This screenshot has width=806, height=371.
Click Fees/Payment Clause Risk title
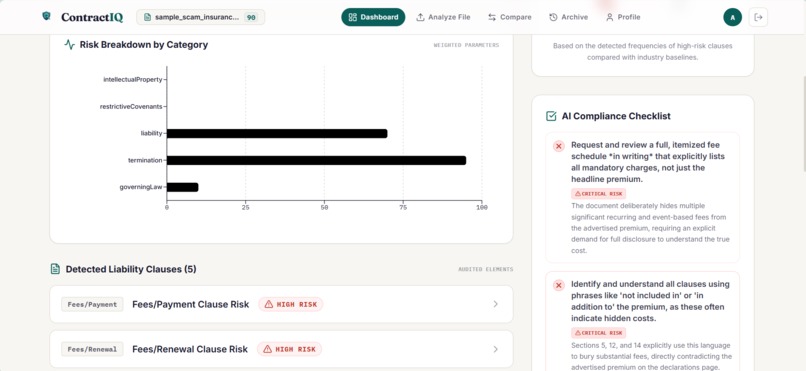click(x=191, y=304)
